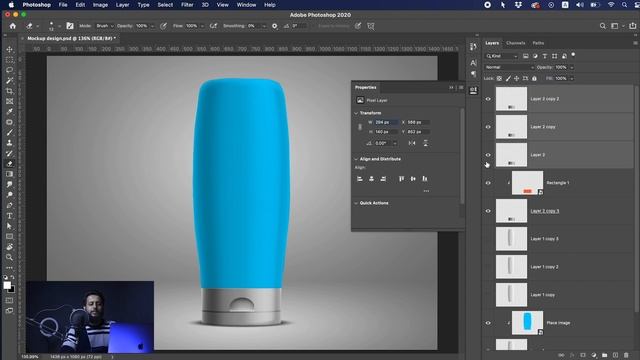Screen dimensions: 640x360
Task: Hide Layer 2 copy 2 visibility eye
Action: [488, 99]
